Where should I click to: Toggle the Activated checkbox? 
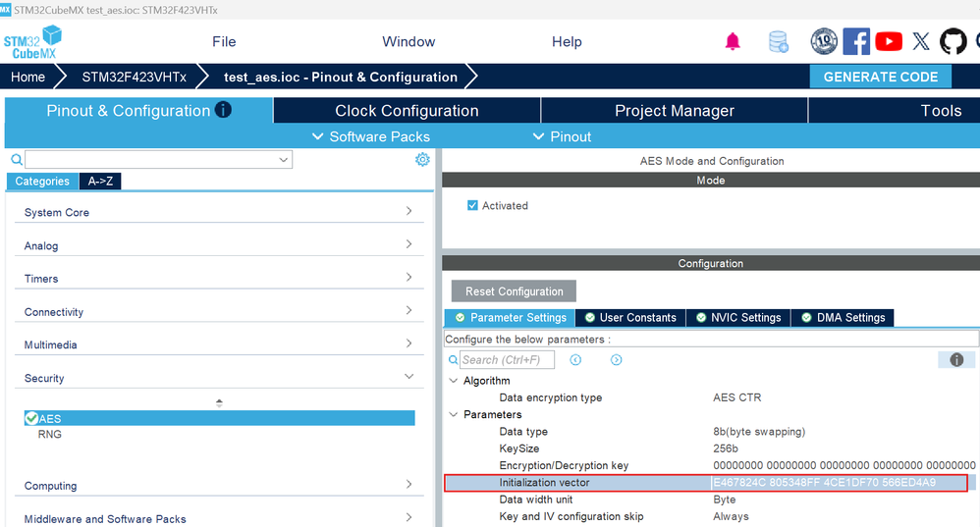(472, 205)
